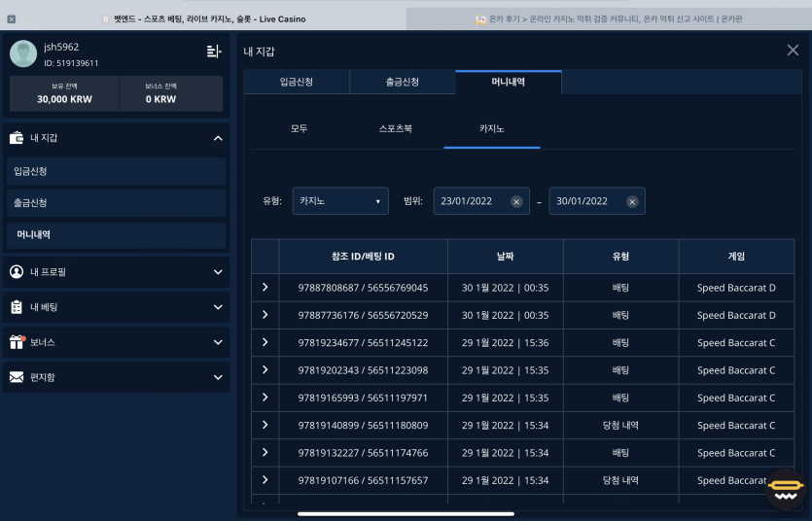812x521 pixels.
Task: Select the 스포츠북 filter tab
Action: [x=396, y=129]
